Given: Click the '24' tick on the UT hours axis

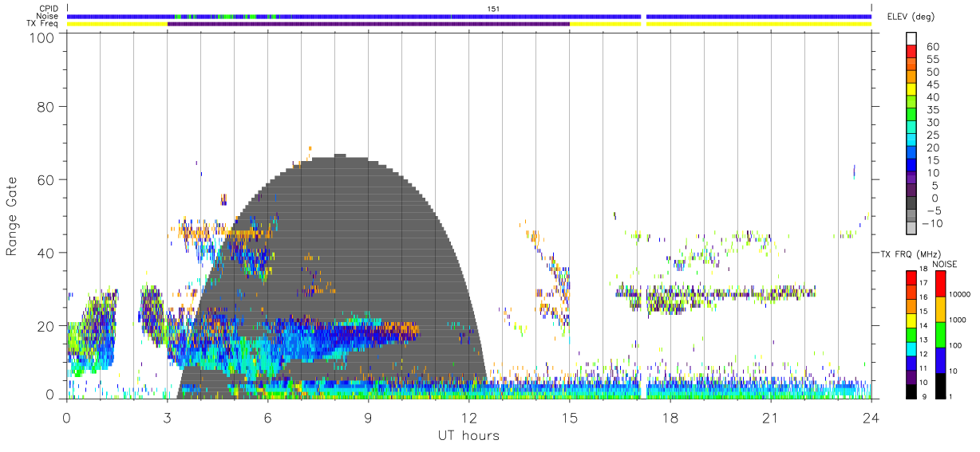Looking at the screenshot, I should [871, 418].
